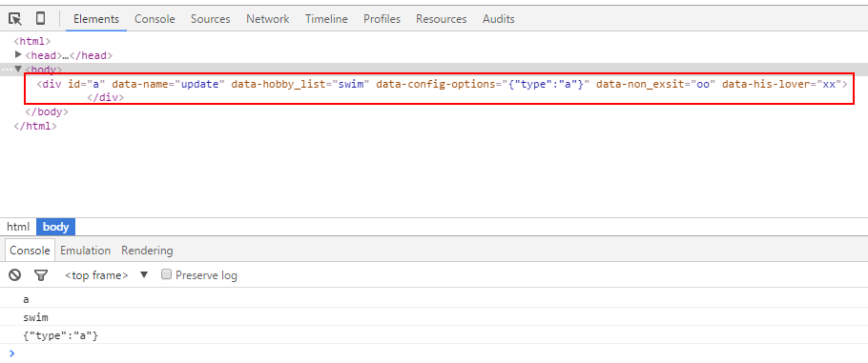Image resolution: width=868 pixels, height=363 pixels.
Task: Switch to the Sources tab
Action: point(211,19)
